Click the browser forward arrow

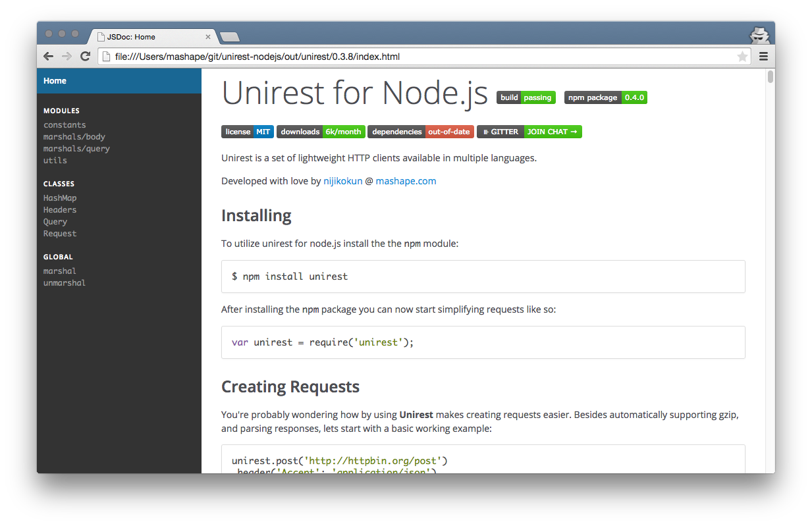[x=67, y=57]
